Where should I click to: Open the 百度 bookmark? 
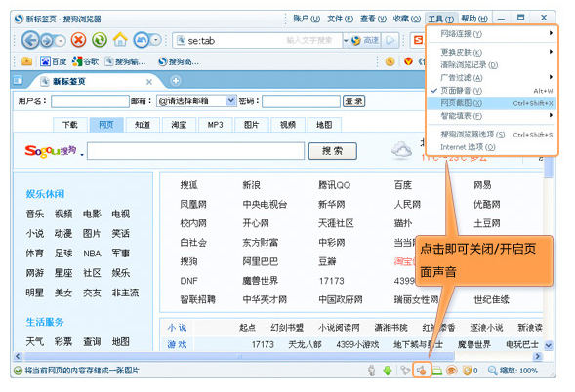[x=54, y=61]
